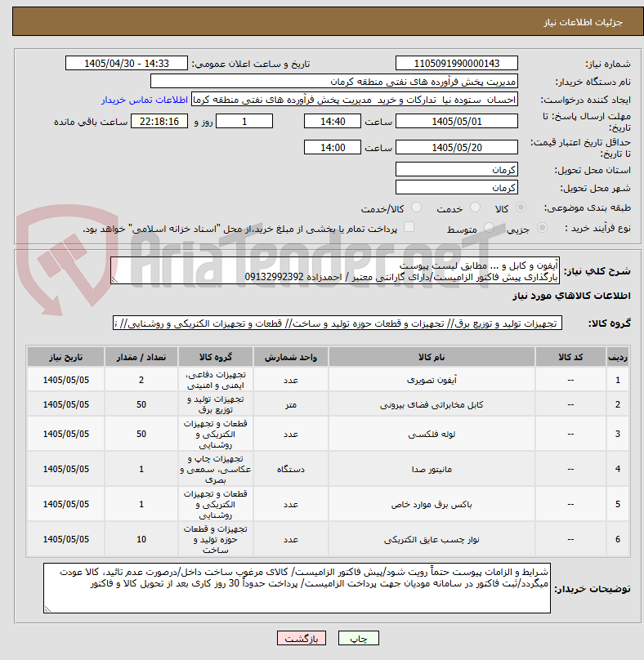644x660 pixels.
Task: Click the request creator field
Action: [x=355, y=100]
